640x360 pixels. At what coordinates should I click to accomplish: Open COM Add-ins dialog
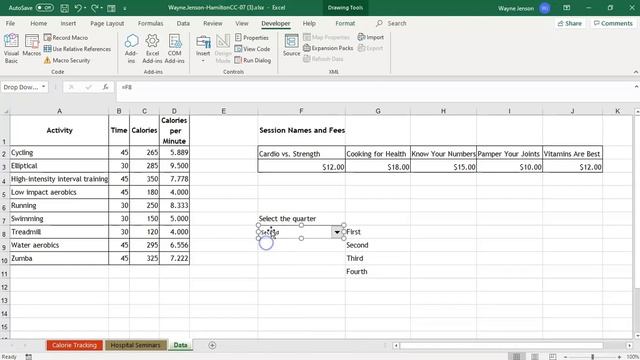175,49
